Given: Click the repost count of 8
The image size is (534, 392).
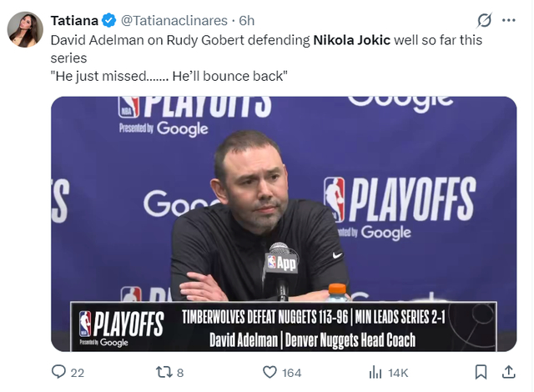Looking at the screenshot, I should click(180, 373).
